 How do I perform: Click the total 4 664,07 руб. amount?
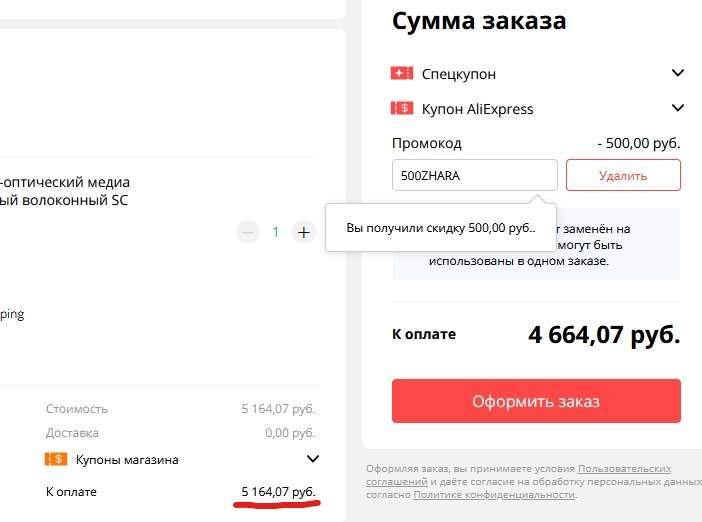coord(604,334)
